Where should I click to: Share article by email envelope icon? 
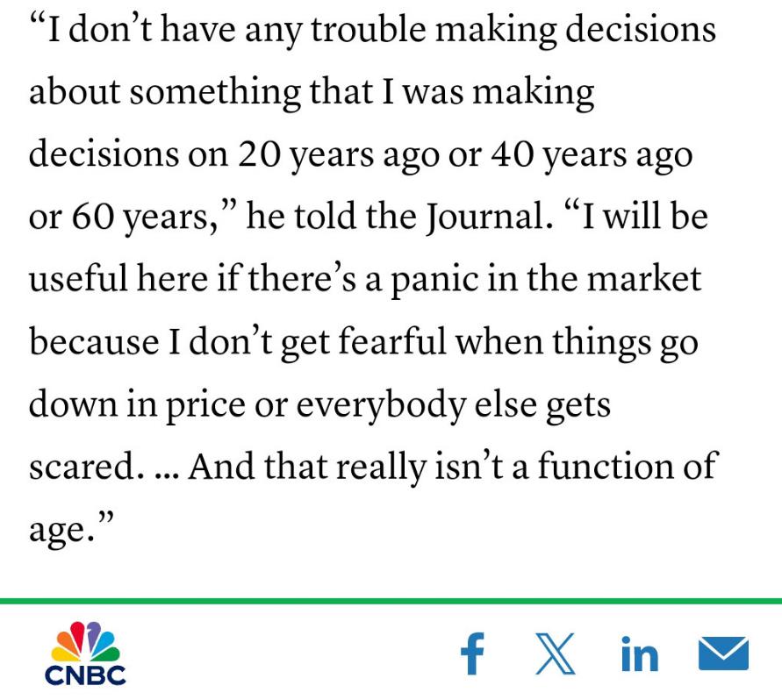click(x=724, y=654)
